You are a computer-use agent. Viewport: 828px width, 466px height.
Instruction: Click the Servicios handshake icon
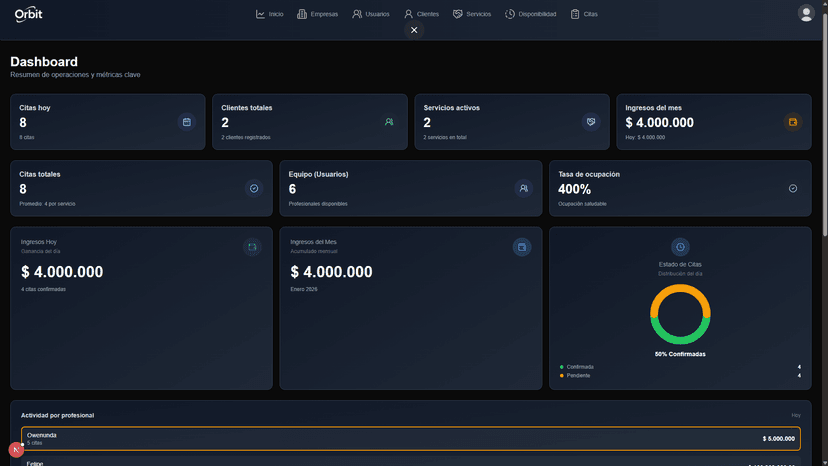pyautogui.click(x=458, y=14)
